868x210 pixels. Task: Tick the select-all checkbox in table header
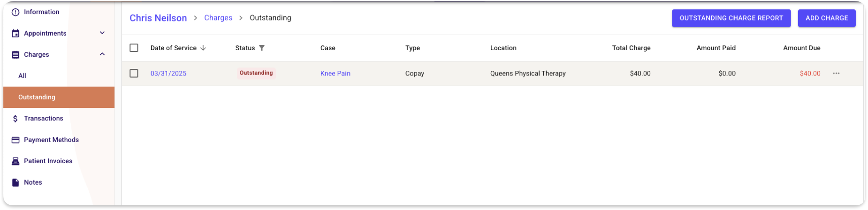click(134, 48)
